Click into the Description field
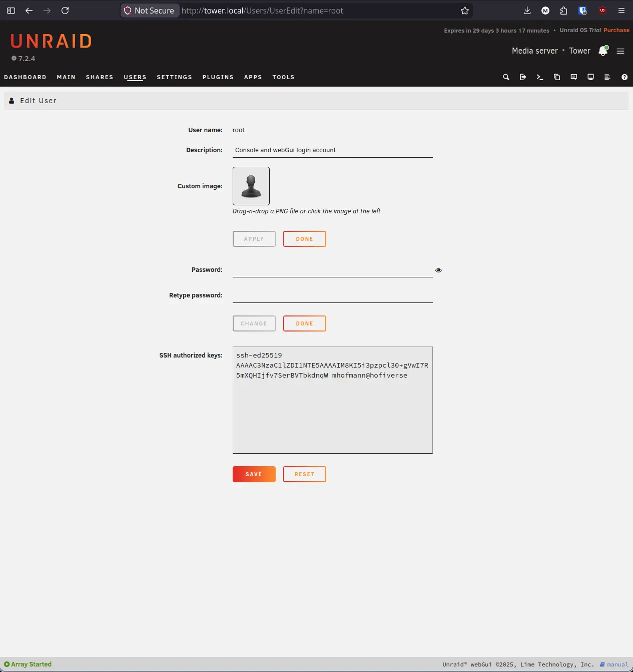Viewport: 633px width, 672px height. (x=333, y=150)
